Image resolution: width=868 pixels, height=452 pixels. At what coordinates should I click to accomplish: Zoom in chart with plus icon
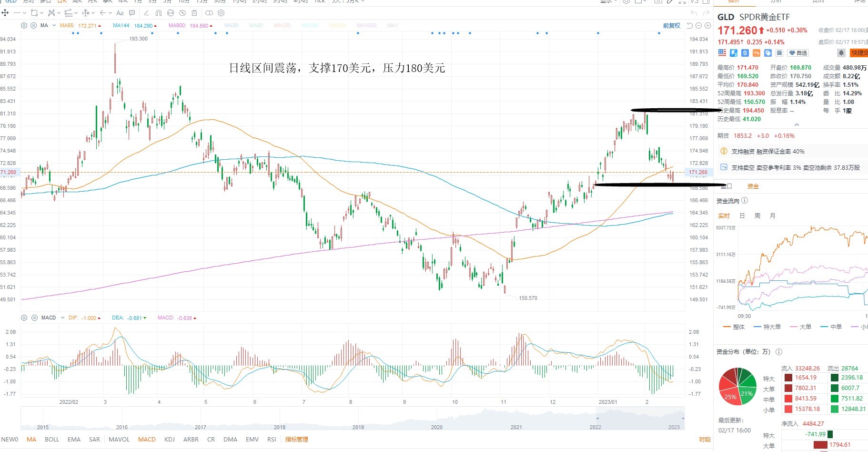click(707, 25)
